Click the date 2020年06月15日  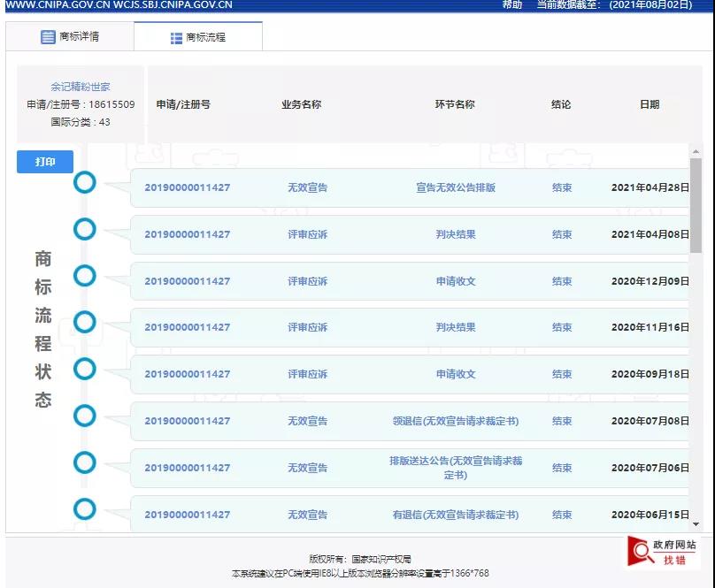[x=650, y=515]
